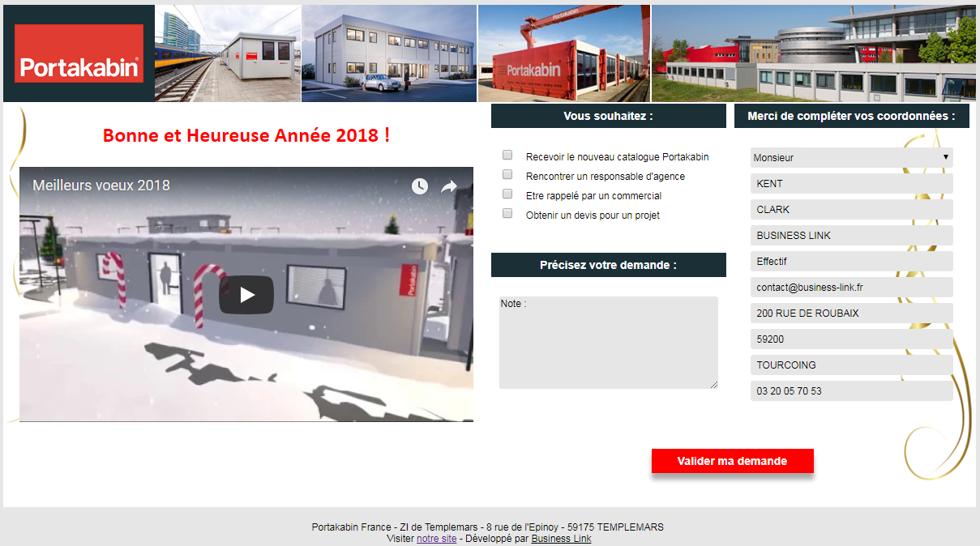Open the 'notre site' footer link
The height and width of the screenshot is (546, 980).
436,539
